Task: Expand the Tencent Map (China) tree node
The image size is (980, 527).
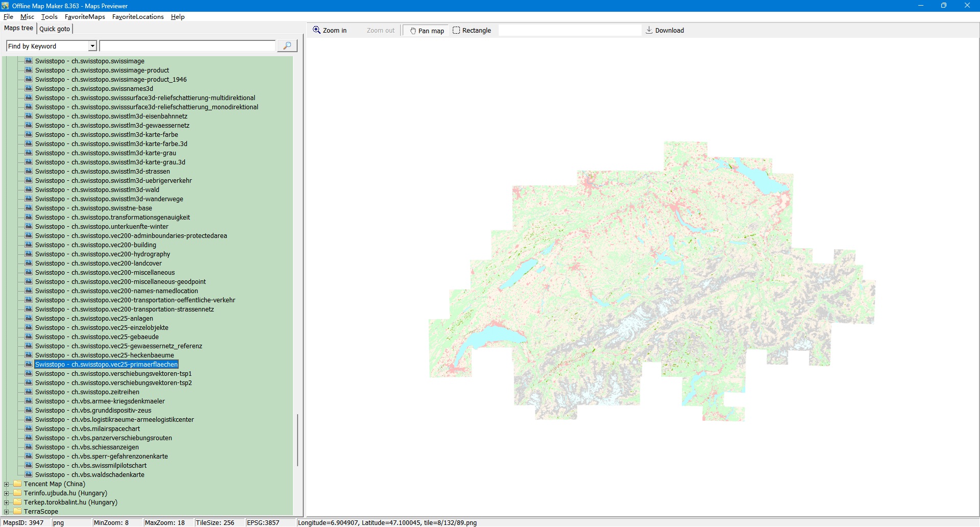Action: point(6,484)
